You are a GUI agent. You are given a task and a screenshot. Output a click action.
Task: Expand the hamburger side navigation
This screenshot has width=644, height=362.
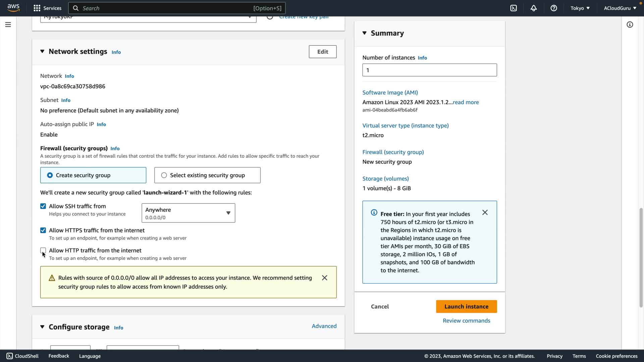[x=8, y=24]
